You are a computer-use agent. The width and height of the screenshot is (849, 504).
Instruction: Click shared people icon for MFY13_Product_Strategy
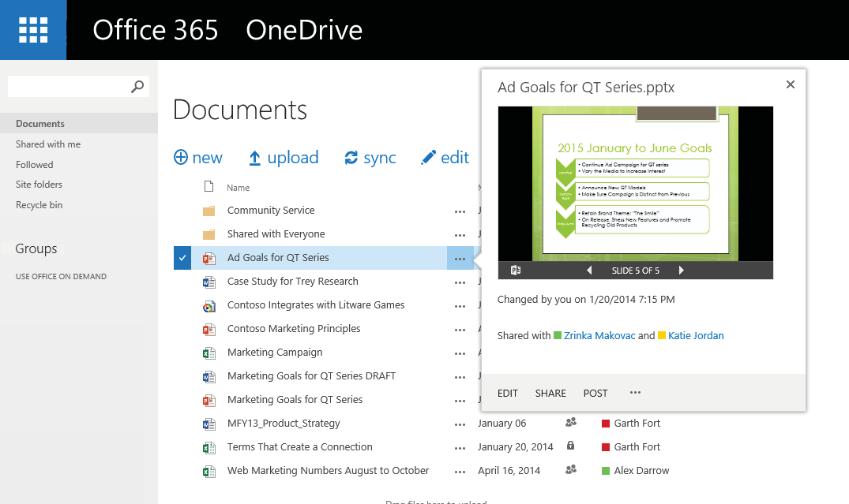click(x=571, y=422)
